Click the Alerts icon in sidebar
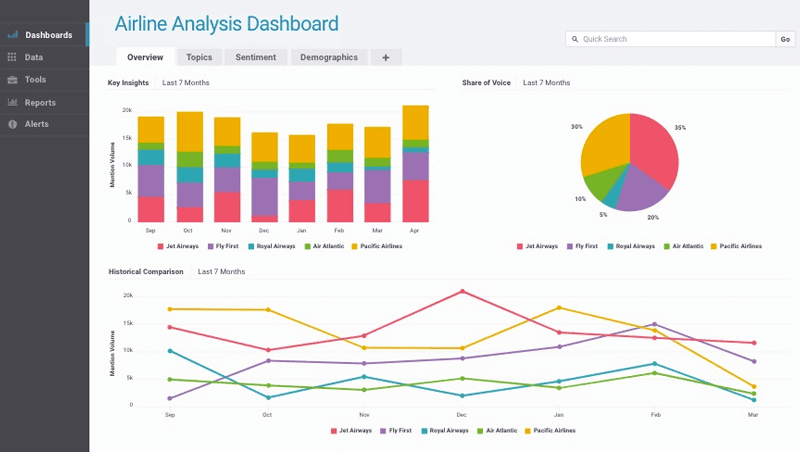 point(13,124)
